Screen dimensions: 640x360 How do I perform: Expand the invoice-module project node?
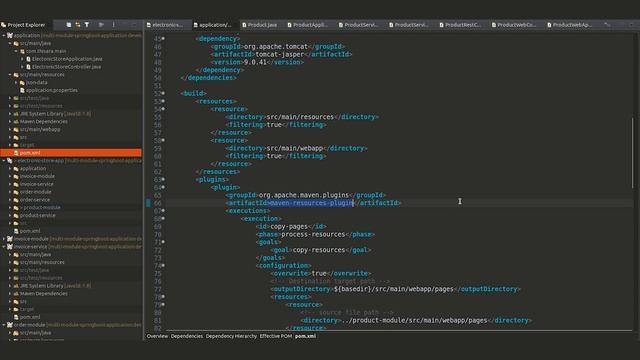[x=4, y=239]
